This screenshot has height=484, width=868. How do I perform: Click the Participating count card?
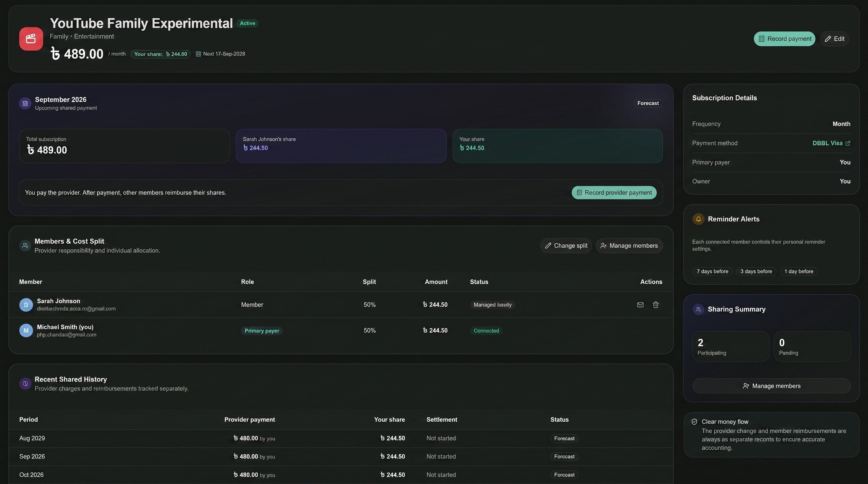pos(730,346)
